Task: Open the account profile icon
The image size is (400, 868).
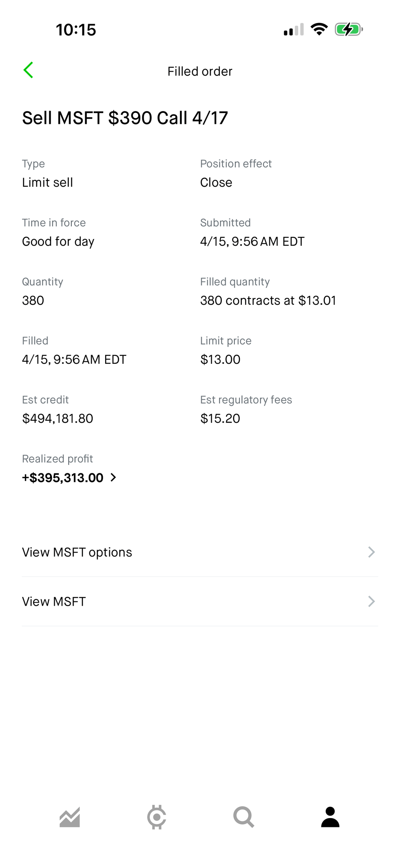Action: pos(330,817)
